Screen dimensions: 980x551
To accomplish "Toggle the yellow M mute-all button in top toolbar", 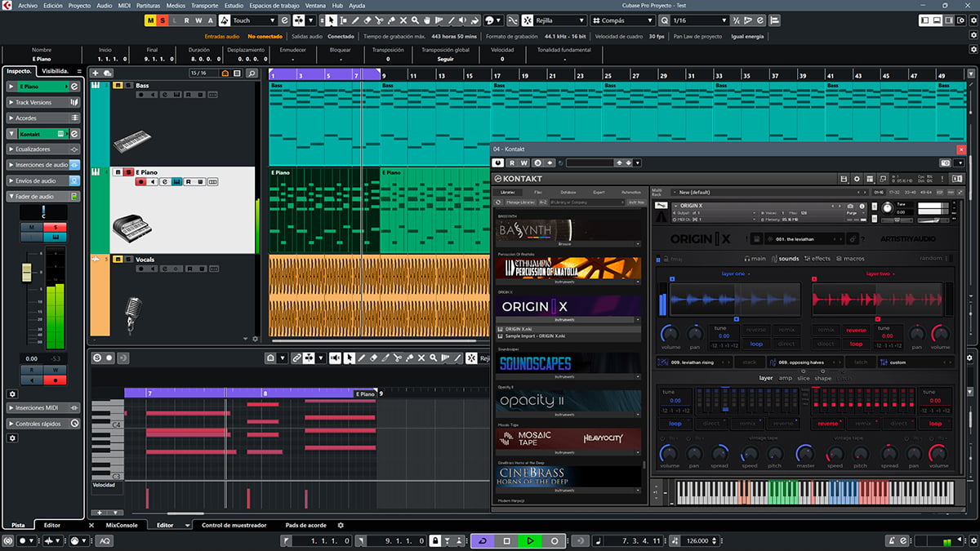I will (x=149, y=20).
